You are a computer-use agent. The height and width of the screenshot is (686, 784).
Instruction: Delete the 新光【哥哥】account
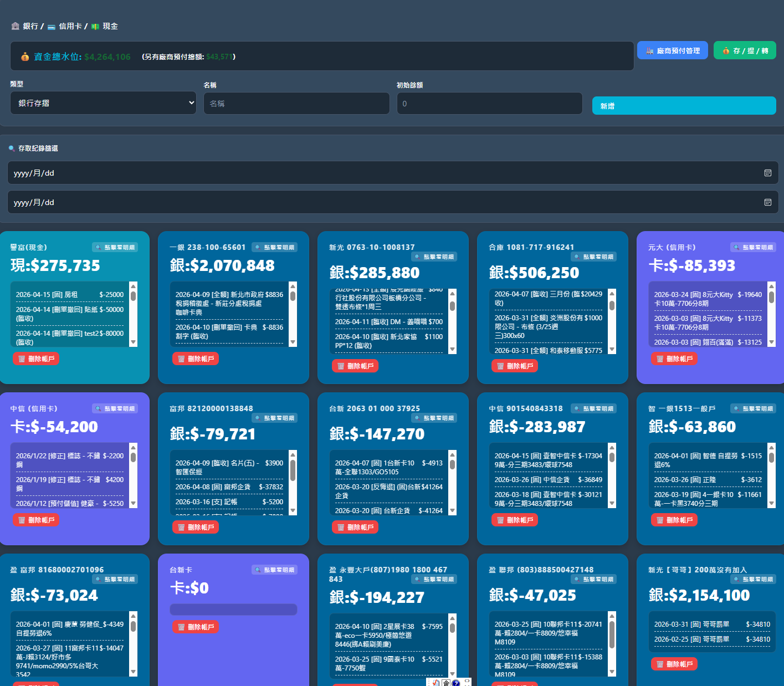(x=675, y=664)
